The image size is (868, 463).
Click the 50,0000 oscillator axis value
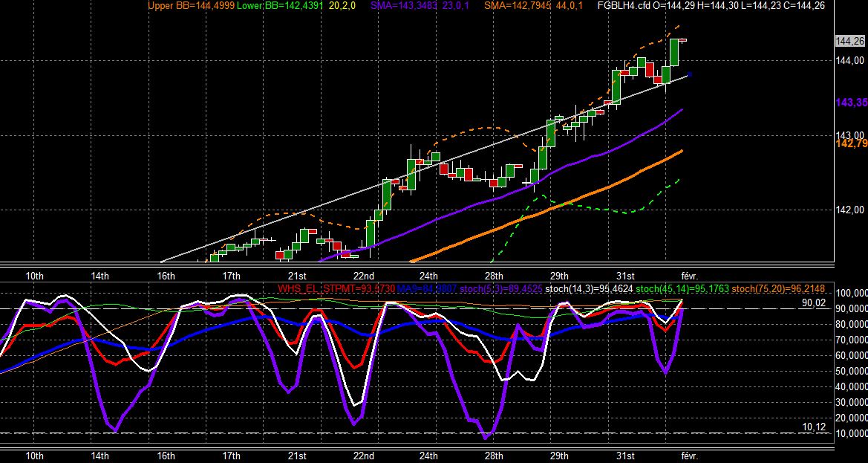(853, 371)
